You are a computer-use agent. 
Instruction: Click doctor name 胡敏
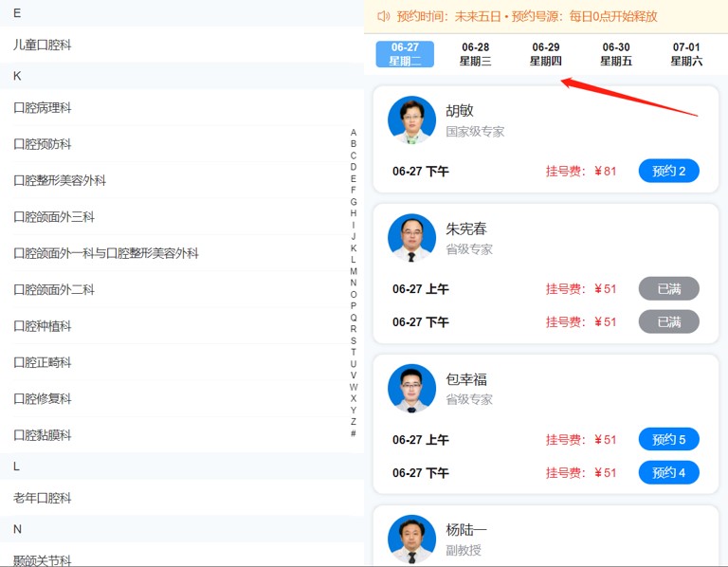click(x=460, y=111)
